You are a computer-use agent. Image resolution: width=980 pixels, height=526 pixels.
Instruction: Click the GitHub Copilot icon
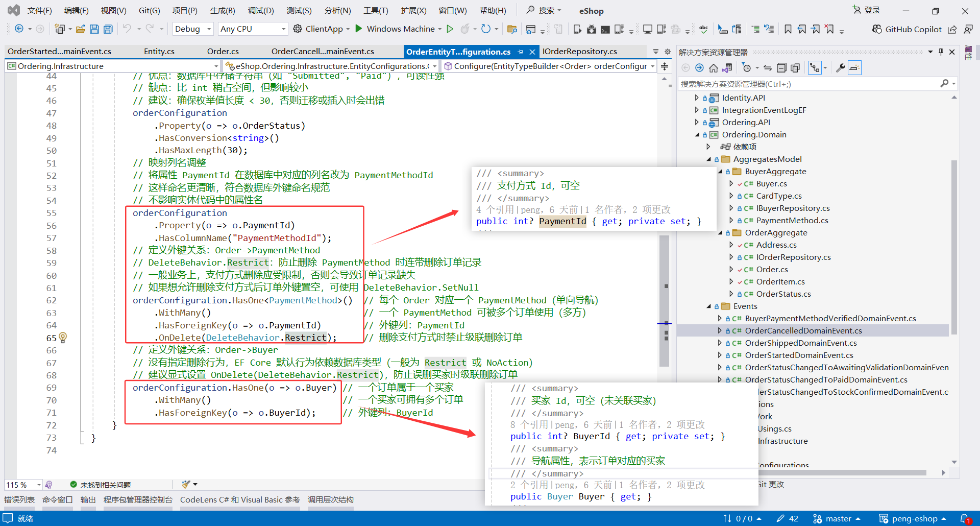(x=877, y=29)
